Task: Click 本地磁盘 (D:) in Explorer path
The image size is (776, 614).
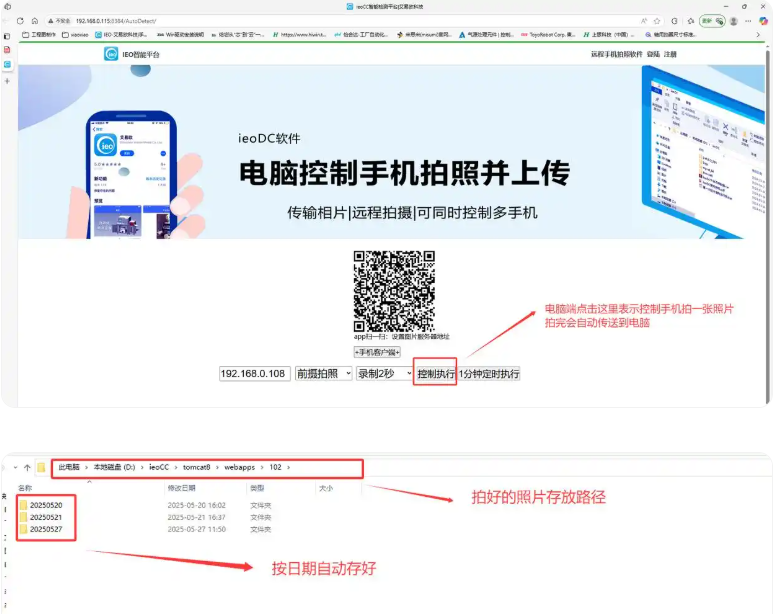Action: (x=114, y=467)
